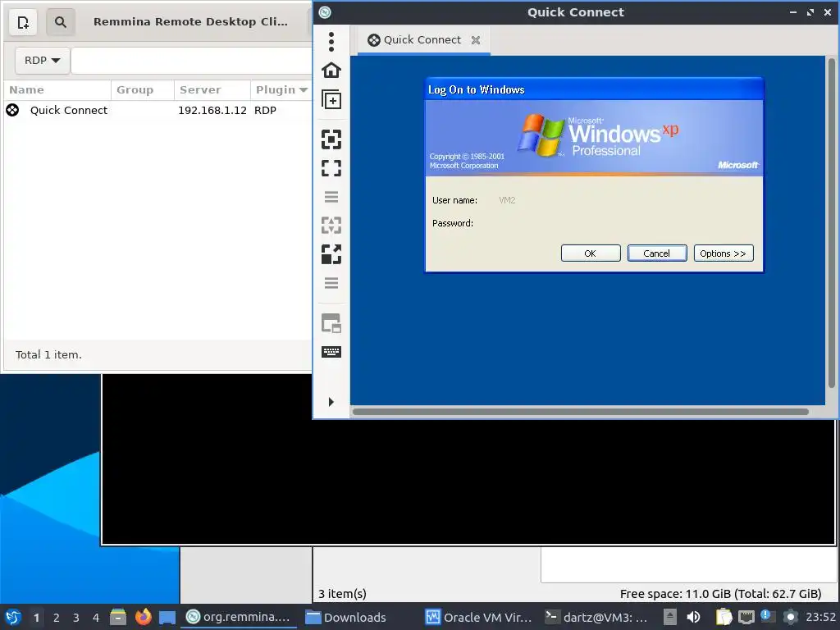Open the three-dot menu in Remmina toolbar
Image resolution: width=840 pixels, height=630 pixels.
click(331, 41)
